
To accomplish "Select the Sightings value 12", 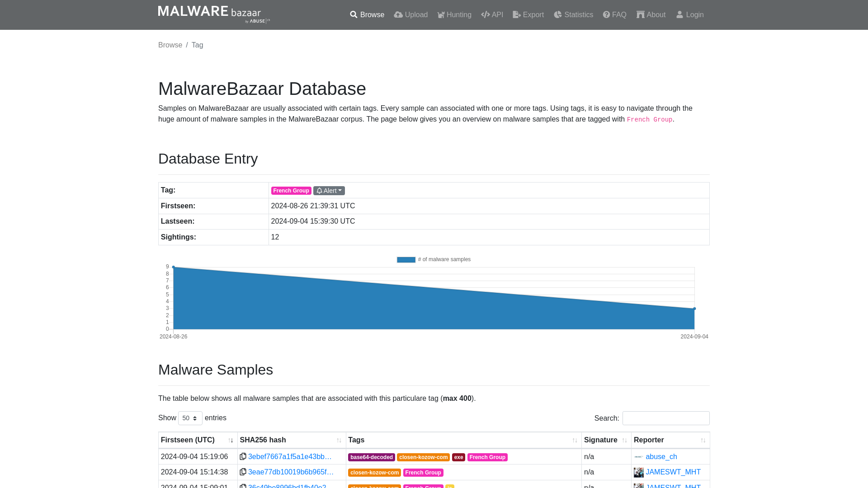I will pos(275,237).
